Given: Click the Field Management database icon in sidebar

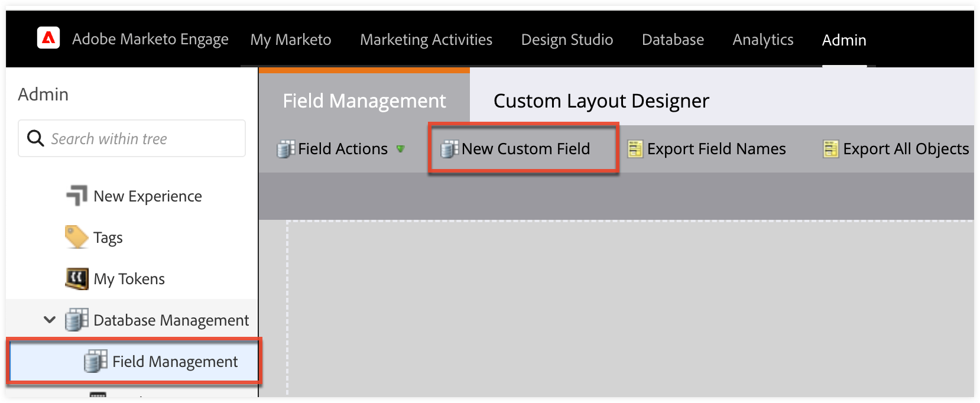Looking at the screenshot, I should pyautogui.click(x=96, y=361).
